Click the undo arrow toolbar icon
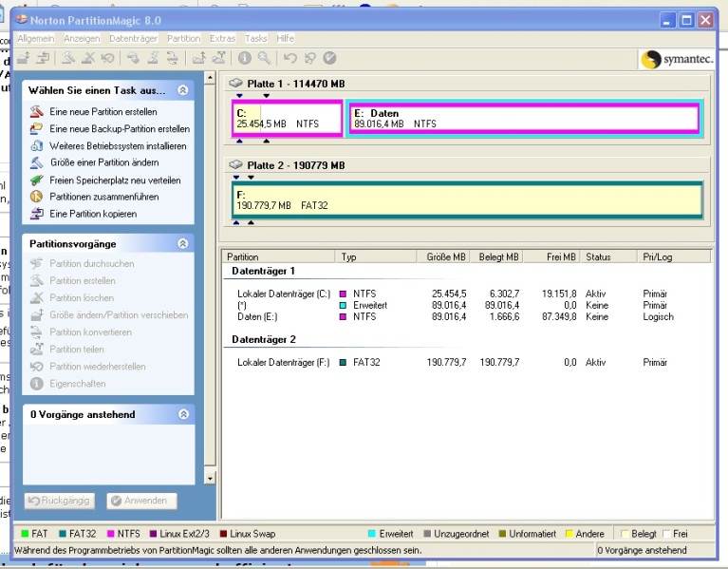This screenshot has height=569, width=728. 290,58
